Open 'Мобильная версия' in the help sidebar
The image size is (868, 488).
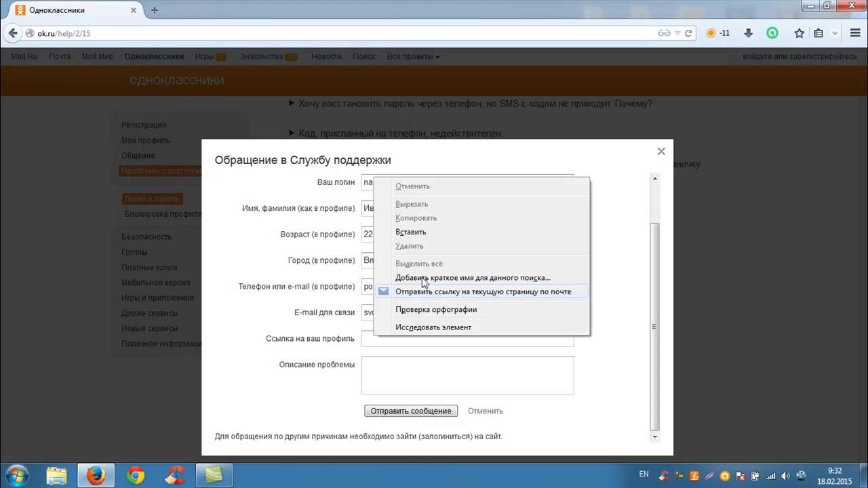155,283
